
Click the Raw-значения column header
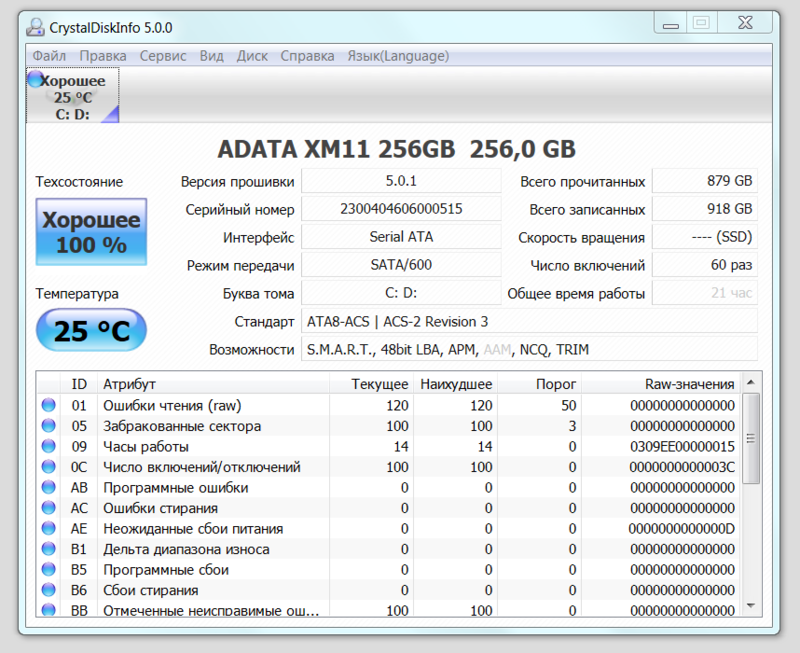662,384
